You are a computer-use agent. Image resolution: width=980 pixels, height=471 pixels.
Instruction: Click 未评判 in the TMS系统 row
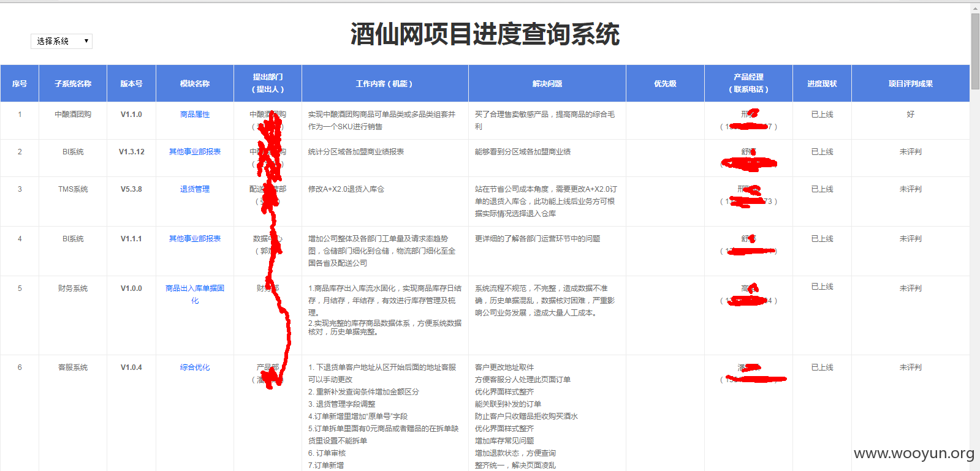(911, 189)
